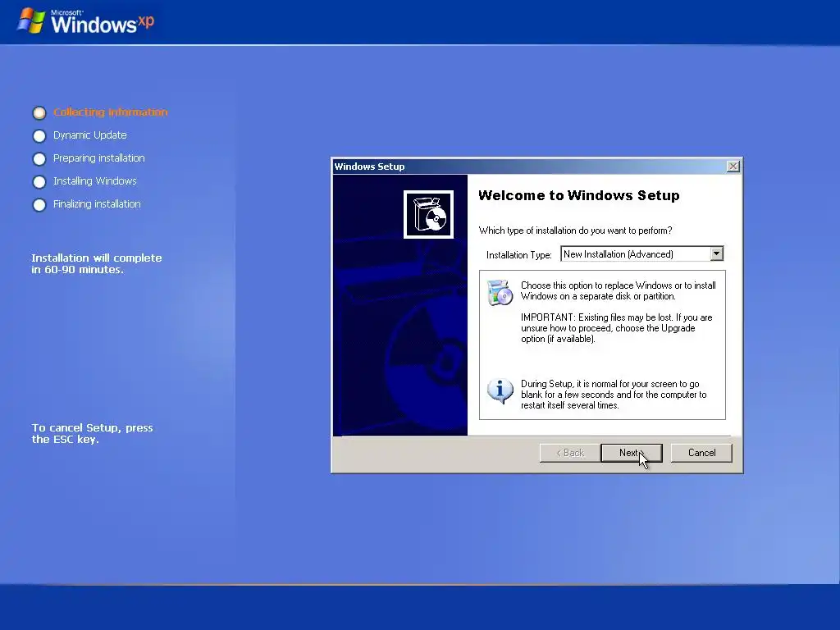
Task: Click the 'Preparing installation' step label
Action: click(x=99, y=158)
